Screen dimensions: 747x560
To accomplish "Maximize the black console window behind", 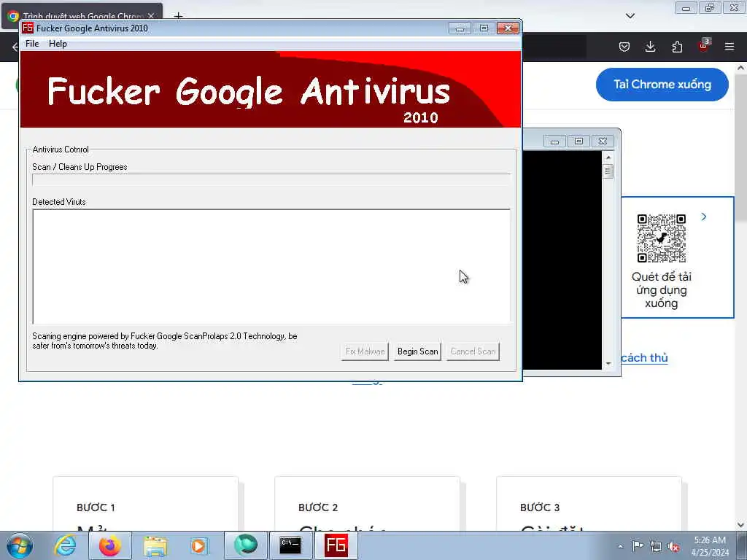I will coord(578,141).
